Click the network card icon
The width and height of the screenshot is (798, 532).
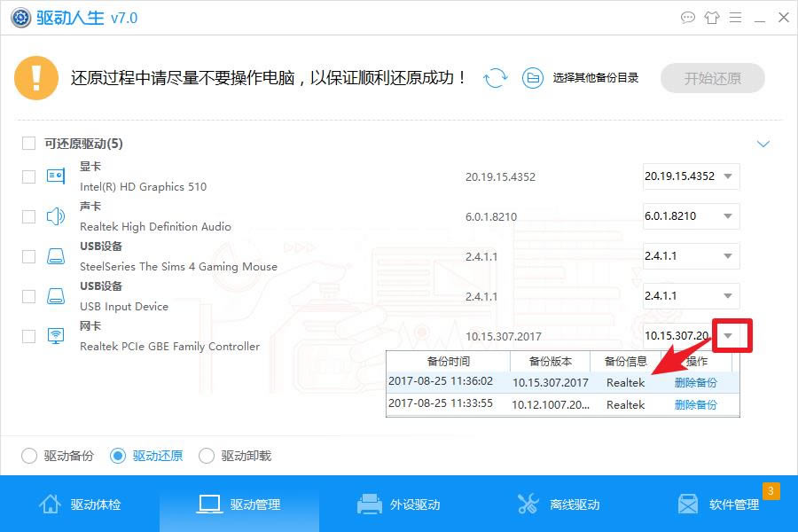coord(56,336)
